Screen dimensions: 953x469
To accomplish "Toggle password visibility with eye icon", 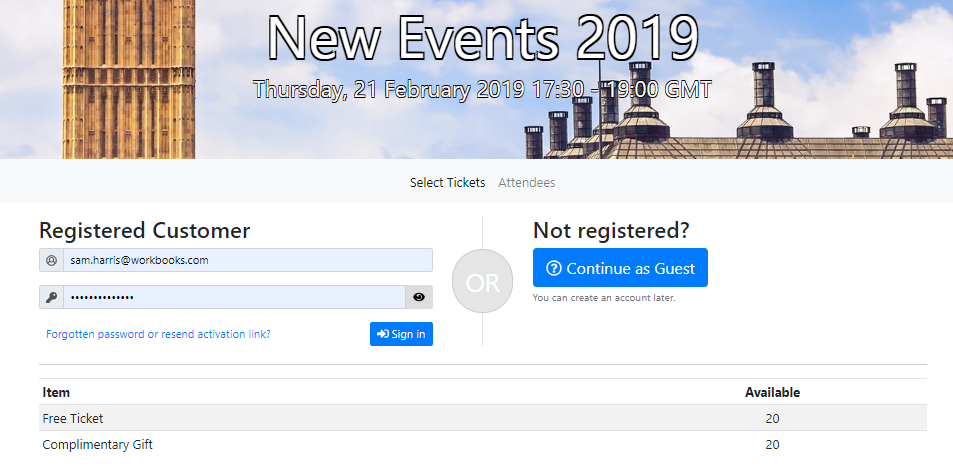I will coord(419,297).
